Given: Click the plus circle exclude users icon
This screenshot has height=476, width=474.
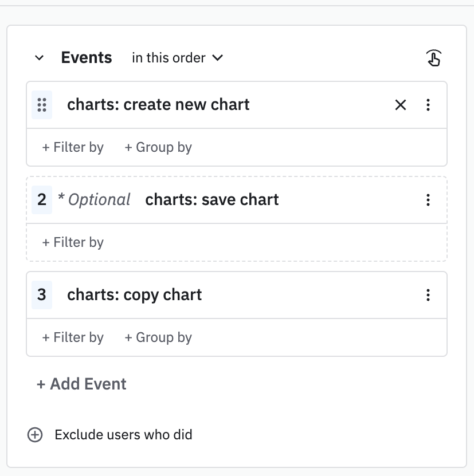Looking at the screenshot, I should tap(35, 435).
